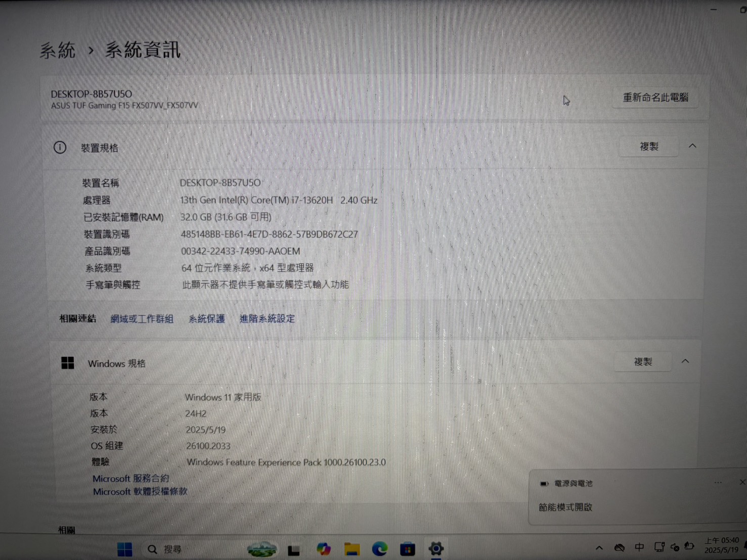Viewport: 747px width, 560px height.
Task: Open the notification's three-dot options menu
Action: click(x=718, y=483)
